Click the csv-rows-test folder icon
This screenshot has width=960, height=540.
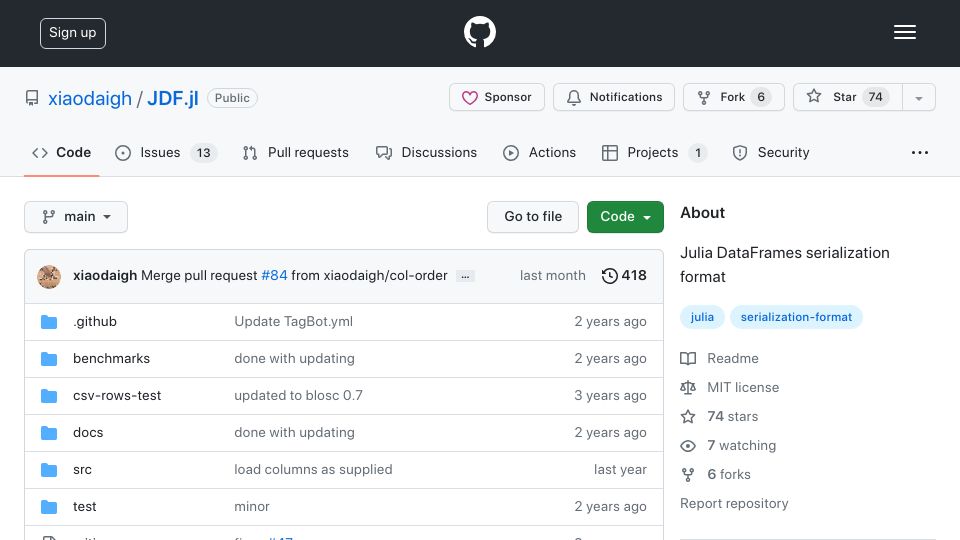tap(49, 396)
